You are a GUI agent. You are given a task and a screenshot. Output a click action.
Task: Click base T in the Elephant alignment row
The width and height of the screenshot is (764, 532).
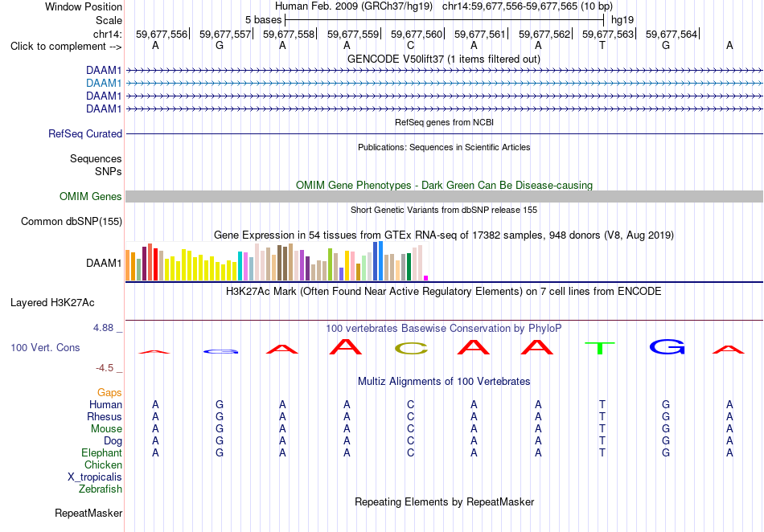point(602,452)
